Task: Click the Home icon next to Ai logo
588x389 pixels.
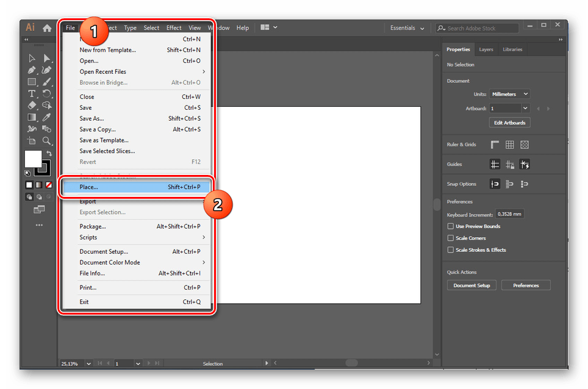Action: (x=47, y=28)
